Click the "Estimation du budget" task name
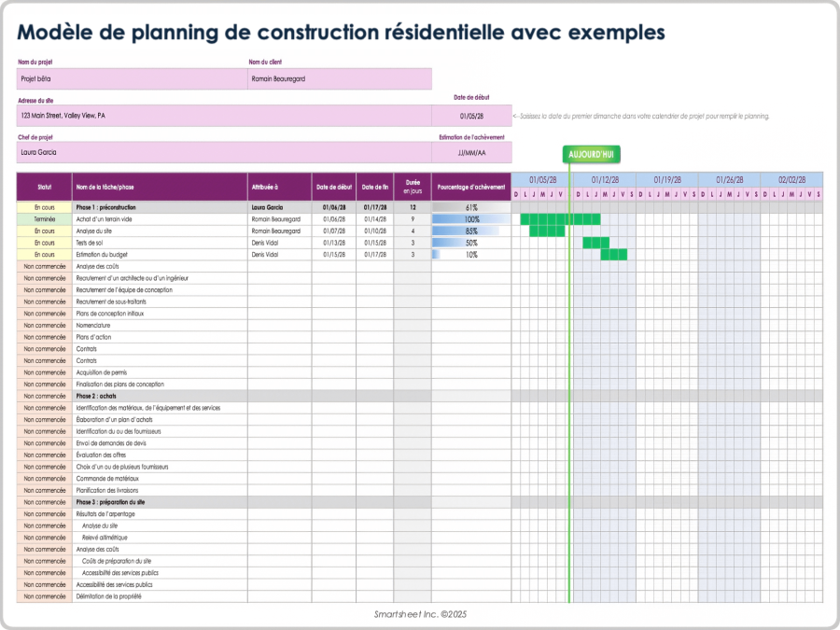This screenshot has height=630, width=840. point(102,255)
